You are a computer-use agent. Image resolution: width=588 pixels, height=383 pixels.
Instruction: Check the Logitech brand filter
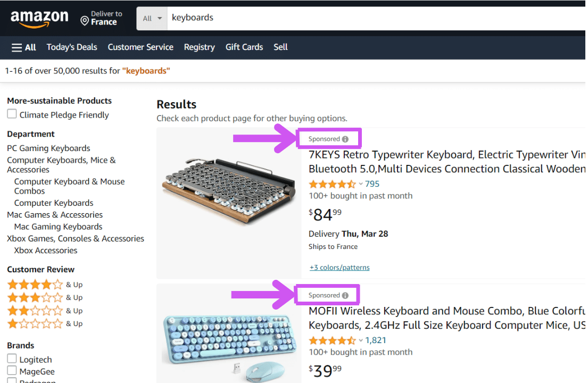pos(12,359)
